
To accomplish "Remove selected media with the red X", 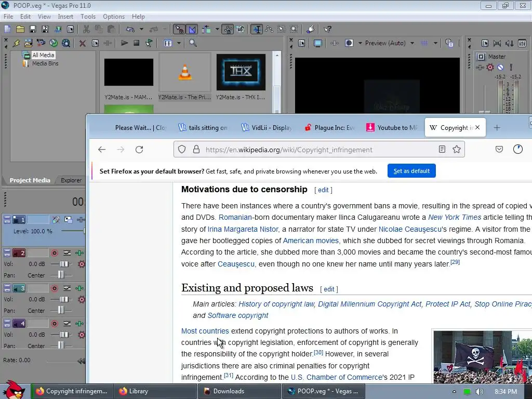I will [82, 43].
